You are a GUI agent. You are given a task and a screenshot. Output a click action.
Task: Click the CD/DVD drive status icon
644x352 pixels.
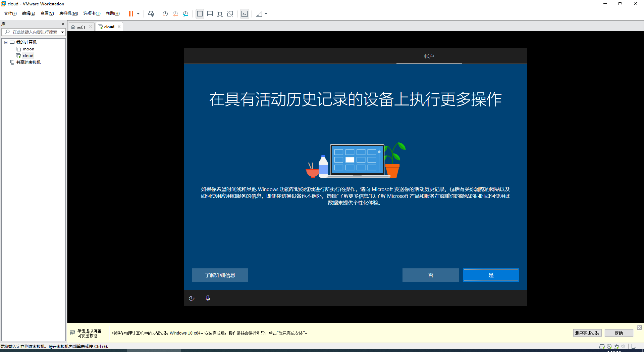(609, 346)
